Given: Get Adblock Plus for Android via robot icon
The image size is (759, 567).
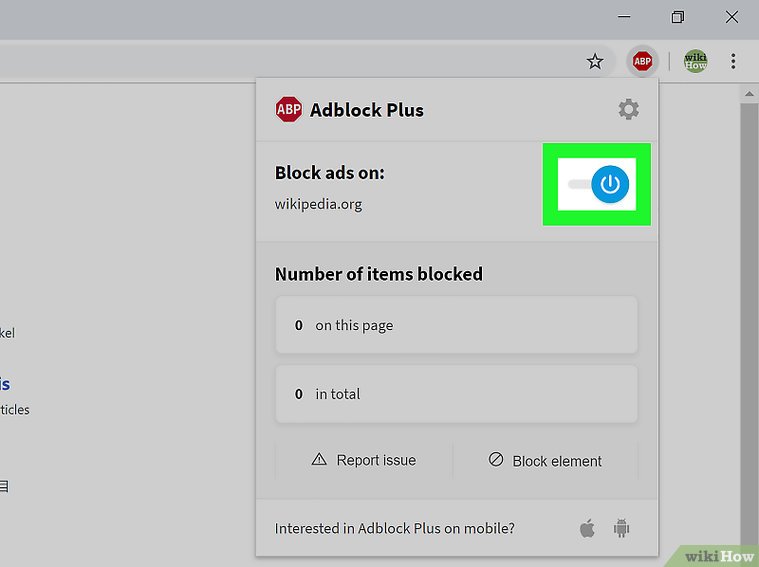Looking at the screenshot, I should (x=621, y=528).
